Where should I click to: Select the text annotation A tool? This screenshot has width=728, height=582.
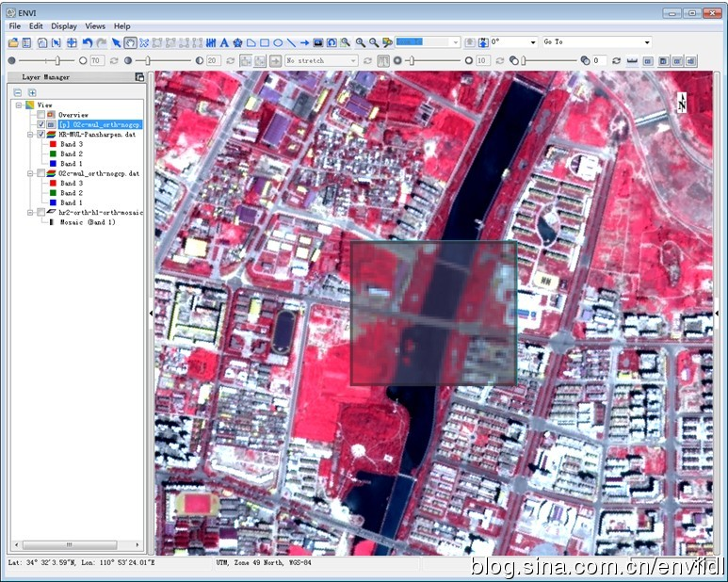[224, 42]
